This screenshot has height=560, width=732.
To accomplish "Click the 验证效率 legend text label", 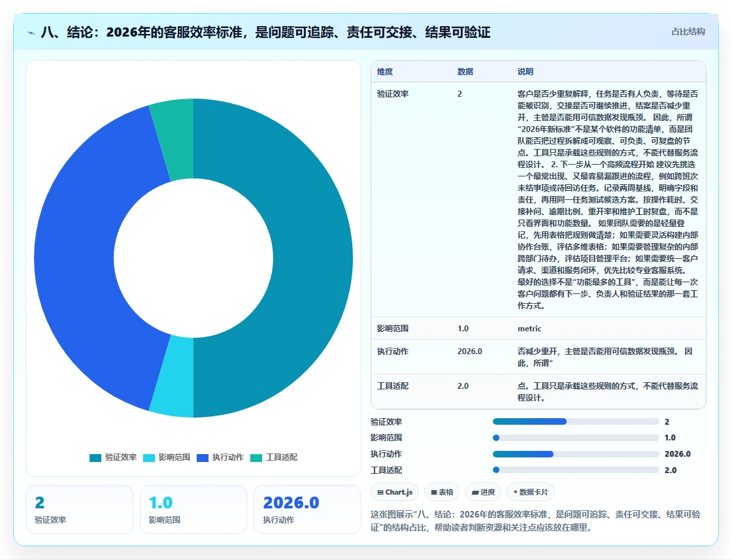I will [x=121, y=457].
